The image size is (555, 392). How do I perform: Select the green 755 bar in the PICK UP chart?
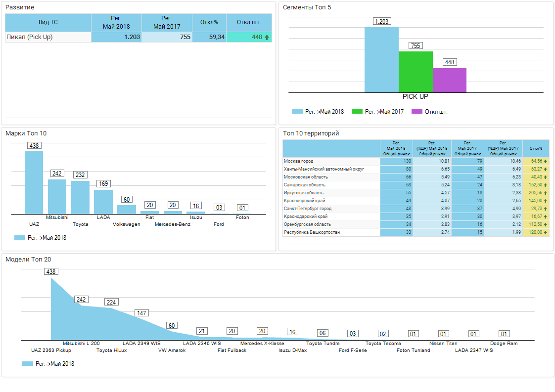[x=416, y=72]
